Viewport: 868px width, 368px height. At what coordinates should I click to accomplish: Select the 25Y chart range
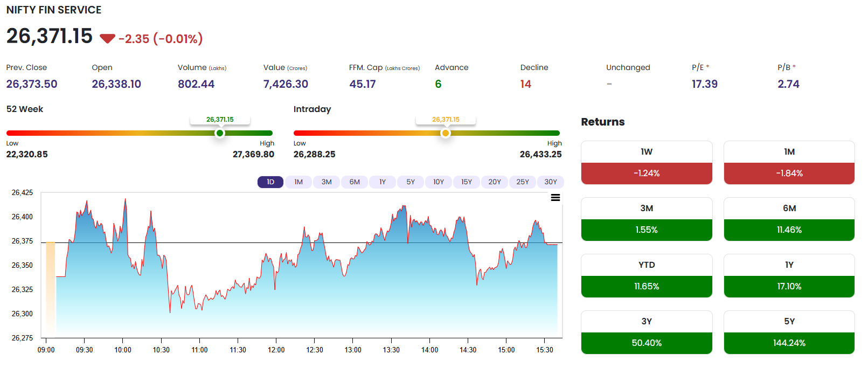[x=523, y=182]
